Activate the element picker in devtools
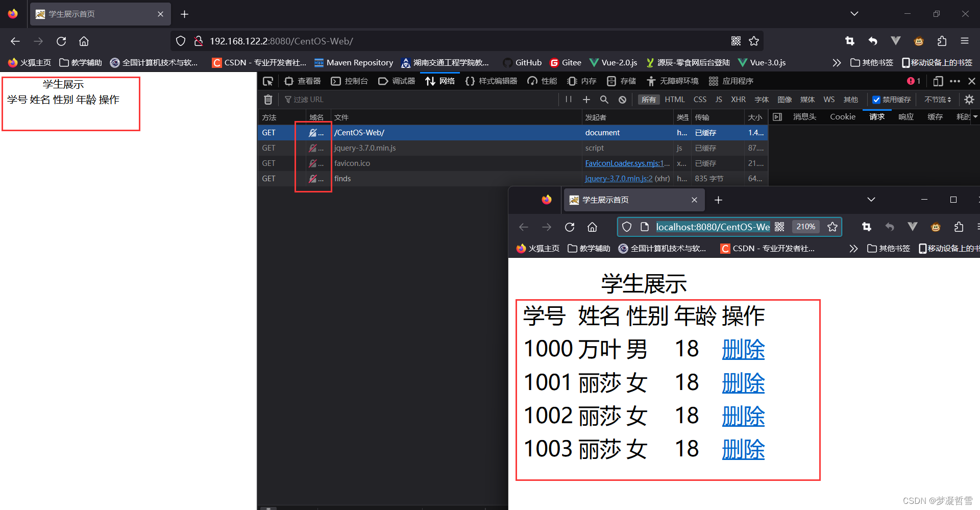The image size is (980, 510). point(268,81)
